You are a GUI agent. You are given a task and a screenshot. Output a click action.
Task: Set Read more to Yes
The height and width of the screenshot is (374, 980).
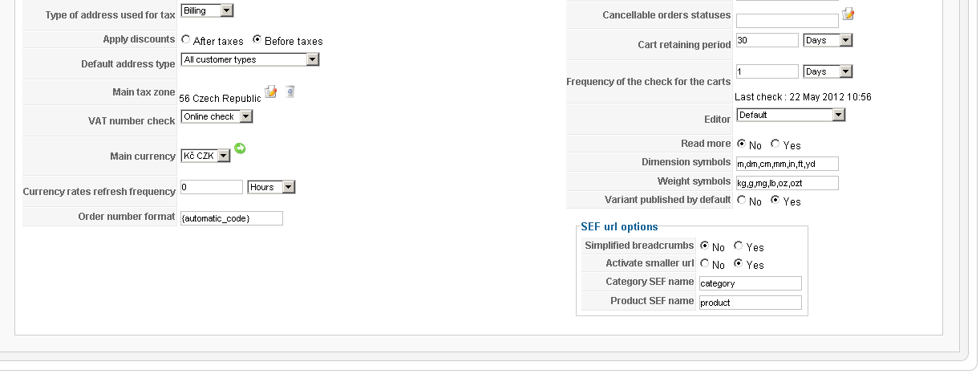click(x=775, y=144)
